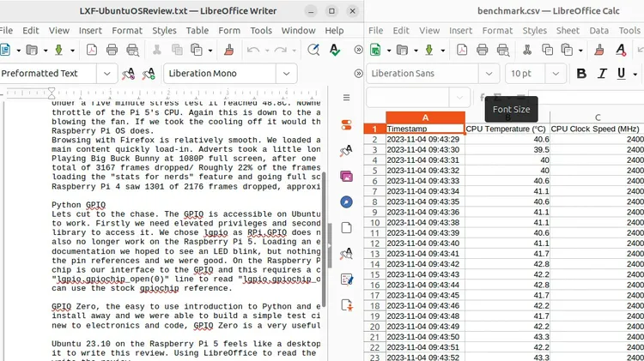Click Update Selected Style icon in Writer
The height and width of the screenshot is (361, 644).
tap(129, 74)
